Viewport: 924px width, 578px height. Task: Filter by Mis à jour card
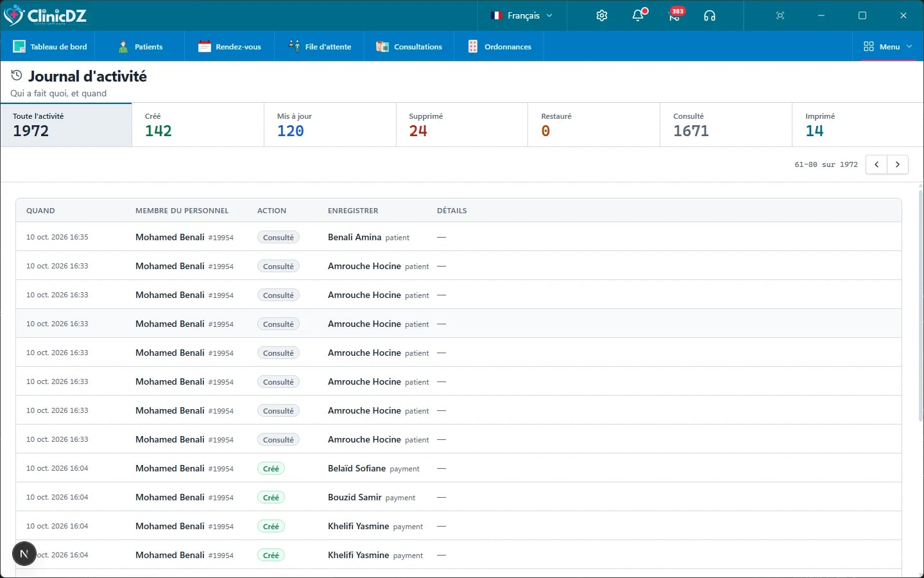click(330, 125)
